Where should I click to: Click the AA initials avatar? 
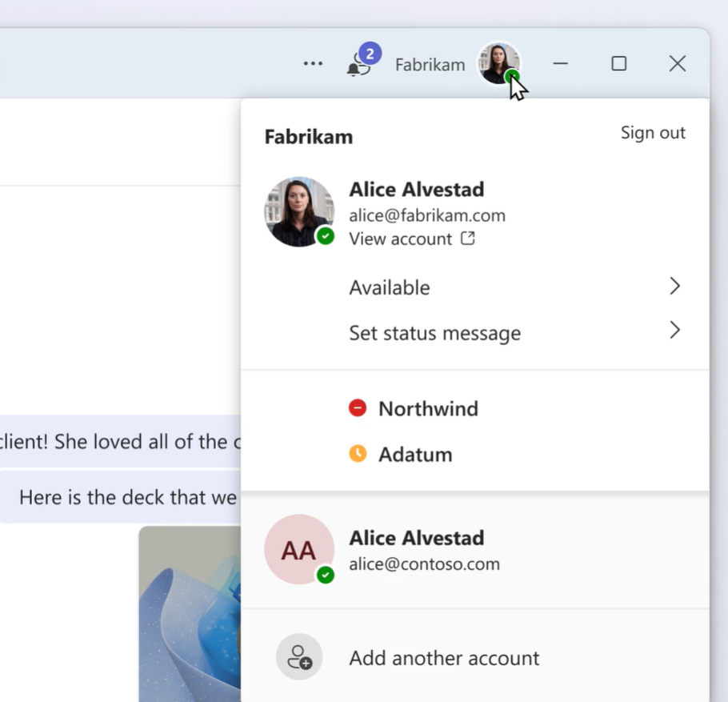point(298,550)
